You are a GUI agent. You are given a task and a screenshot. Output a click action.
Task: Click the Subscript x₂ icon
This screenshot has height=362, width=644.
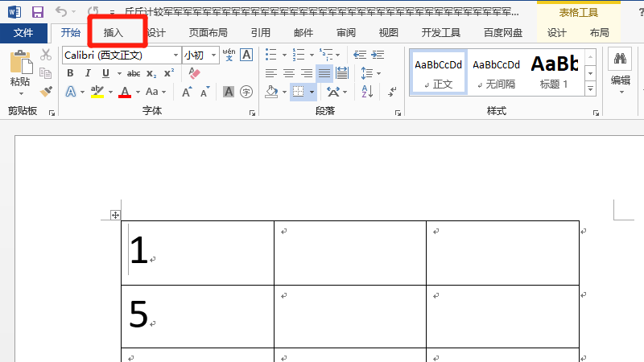[x=151, y=73]
